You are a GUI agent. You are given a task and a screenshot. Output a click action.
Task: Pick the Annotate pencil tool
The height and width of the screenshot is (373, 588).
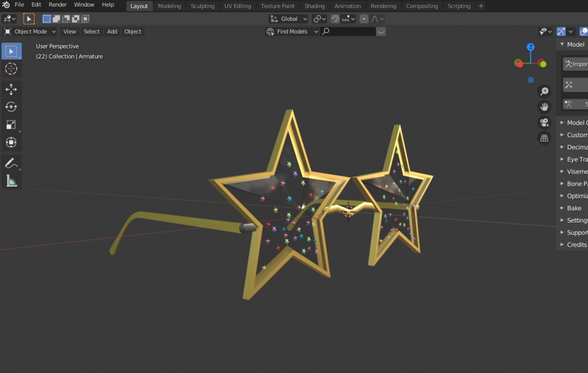(x=11, y=163)
